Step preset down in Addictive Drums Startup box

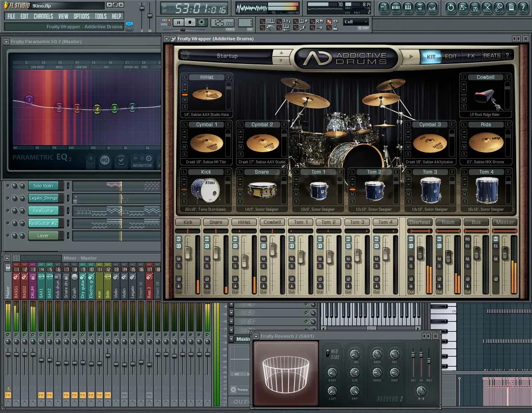281,60
